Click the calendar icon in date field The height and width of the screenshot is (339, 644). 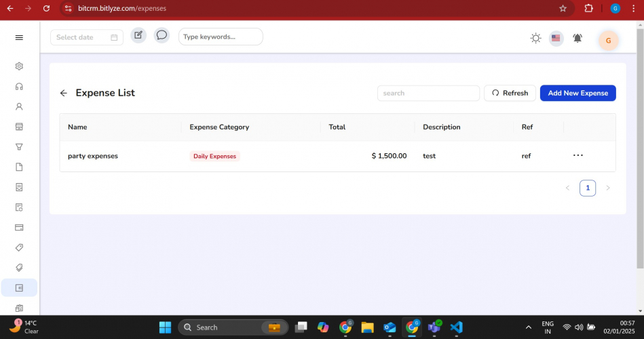tap(114, 37)
